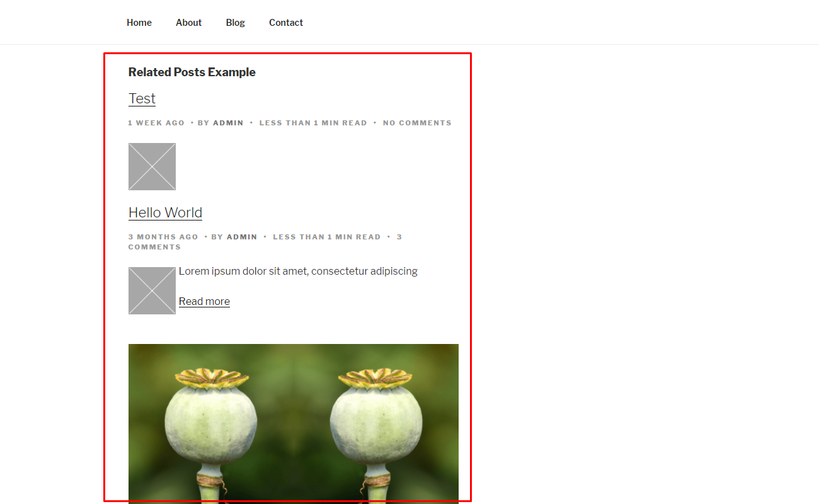Click ADMIN author link under Test
The image size is (819, 504).
(228, 123)
